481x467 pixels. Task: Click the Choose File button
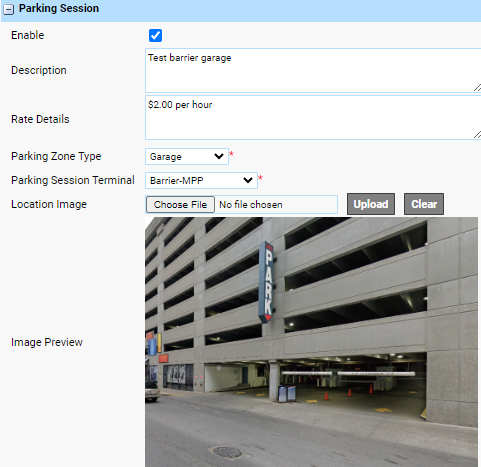[x=180, y=204]
